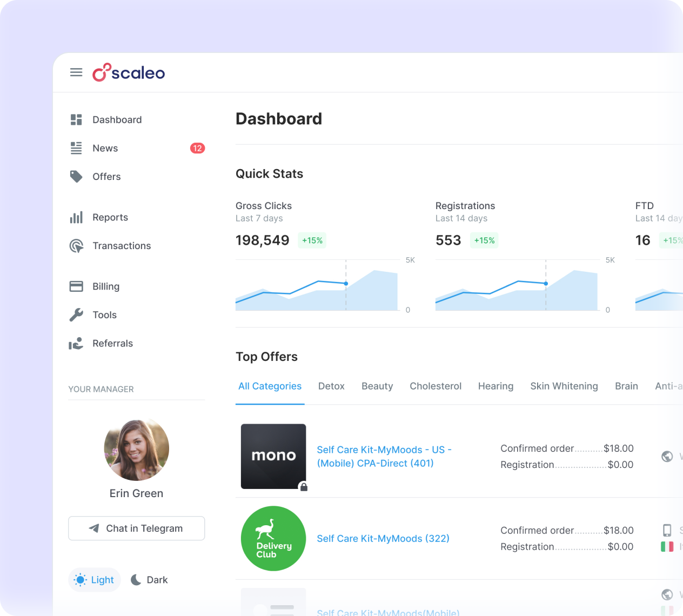Select the All Categories tab

(270, 386)
